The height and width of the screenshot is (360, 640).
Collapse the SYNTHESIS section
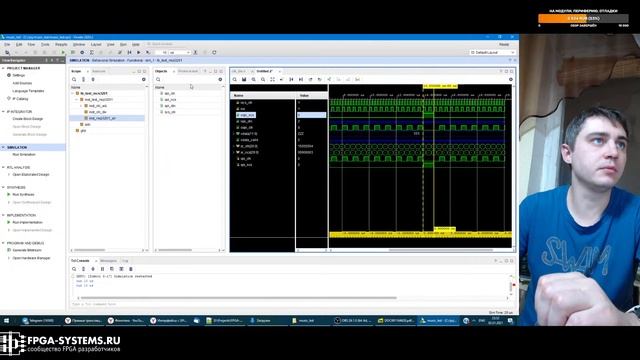pos(4,187)
